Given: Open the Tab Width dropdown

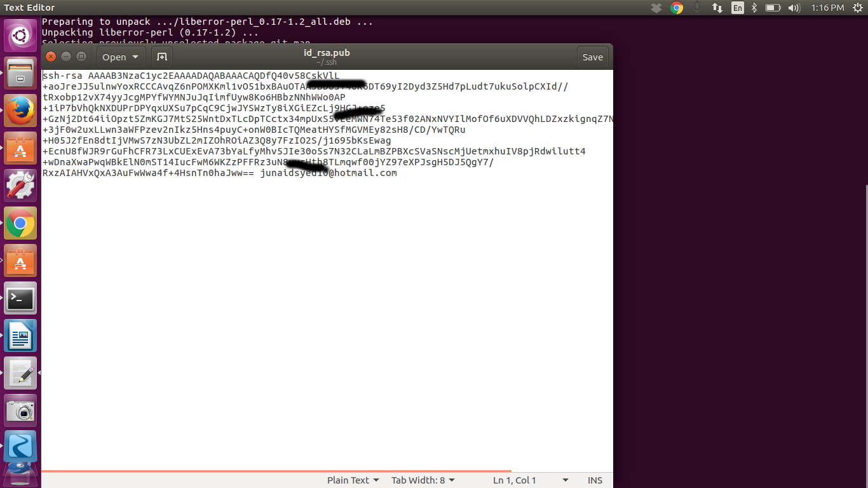Looking at the screenshot, I should click(423, 480).
